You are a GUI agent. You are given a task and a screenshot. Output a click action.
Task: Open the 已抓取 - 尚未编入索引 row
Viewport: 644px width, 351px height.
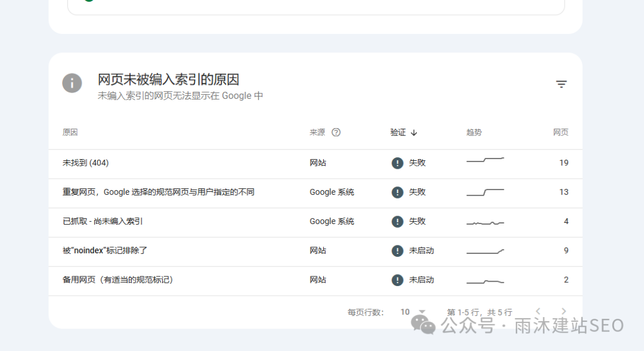click(103, 221)
